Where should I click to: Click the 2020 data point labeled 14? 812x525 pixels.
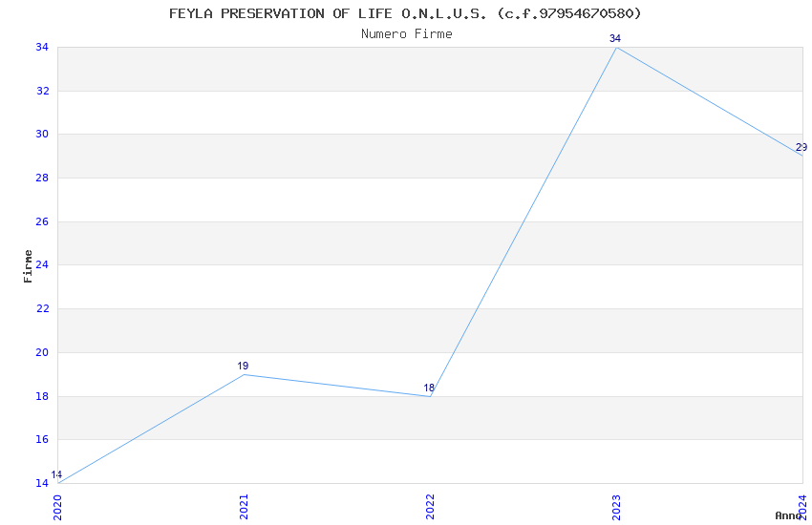click(58, 483)
